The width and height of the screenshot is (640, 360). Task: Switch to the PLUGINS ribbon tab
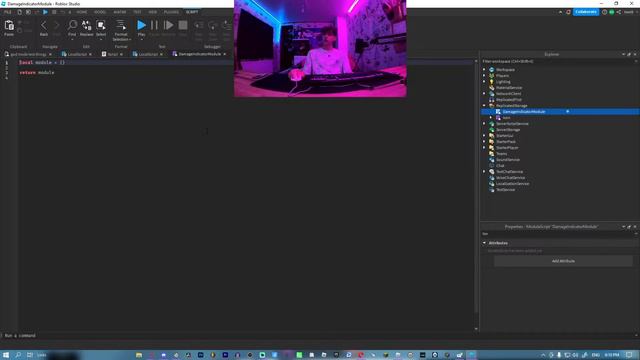pyautogui.click(x=171, y=12)
